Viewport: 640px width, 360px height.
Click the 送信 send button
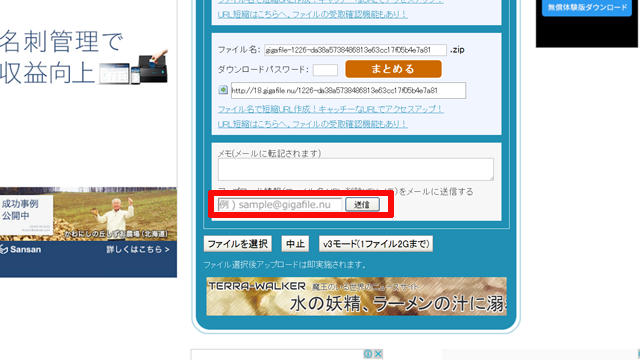362,204
